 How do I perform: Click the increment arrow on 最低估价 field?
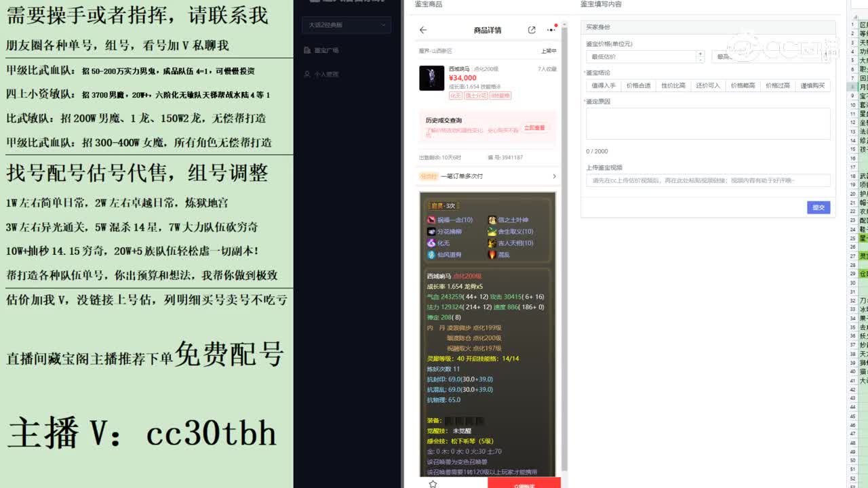[x=701, y=54]
